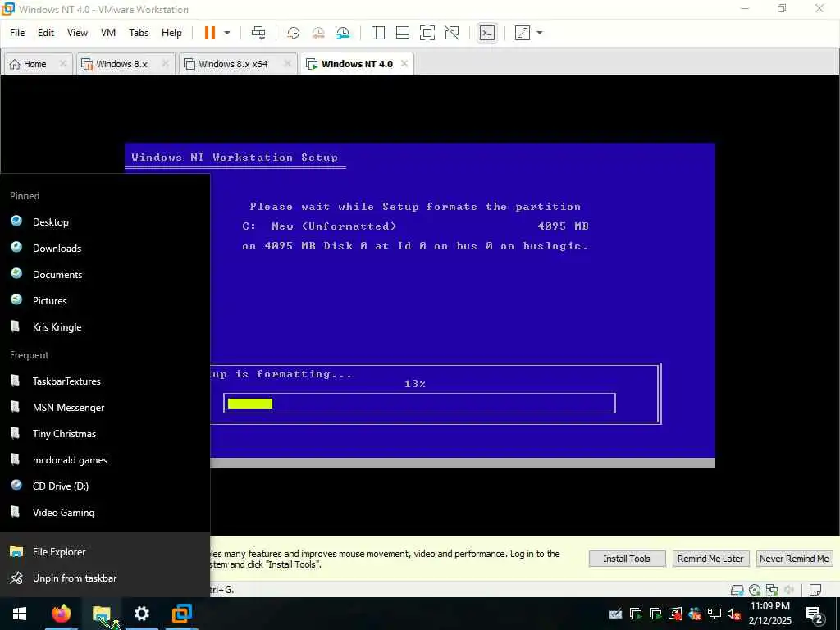Click the Windows Start button

20,614
